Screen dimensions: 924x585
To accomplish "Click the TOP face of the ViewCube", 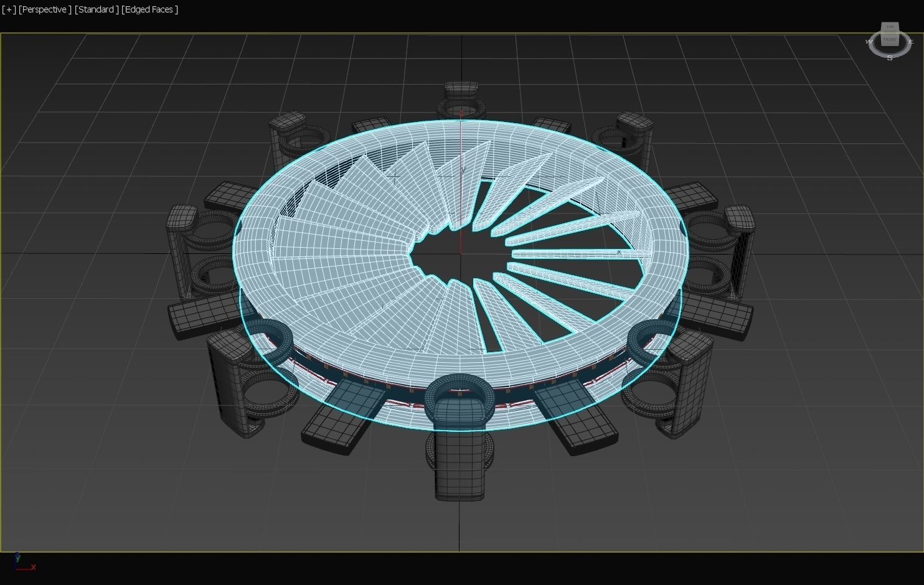I will (890, 27).
